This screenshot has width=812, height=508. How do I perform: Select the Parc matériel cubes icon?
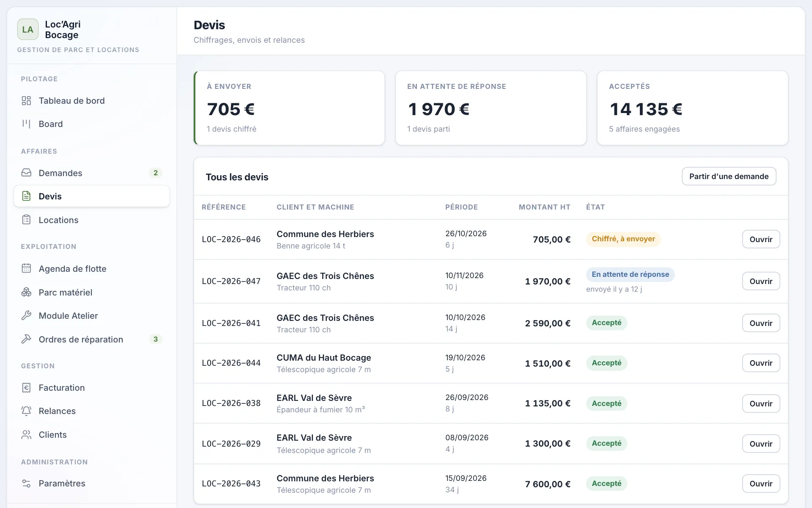26,292
